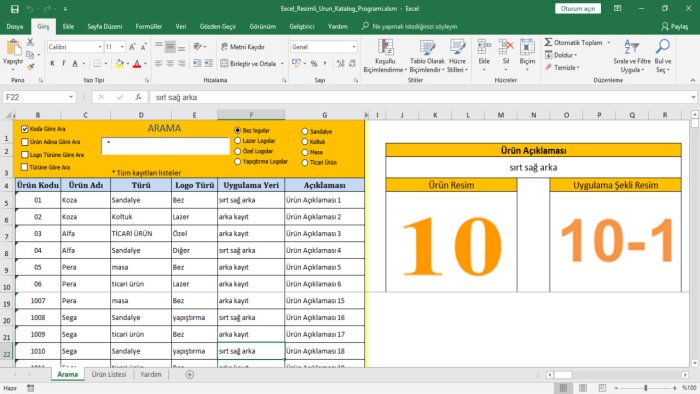
Task: Expand the Name Box dropdown arrow
Action: coord(71,97)
